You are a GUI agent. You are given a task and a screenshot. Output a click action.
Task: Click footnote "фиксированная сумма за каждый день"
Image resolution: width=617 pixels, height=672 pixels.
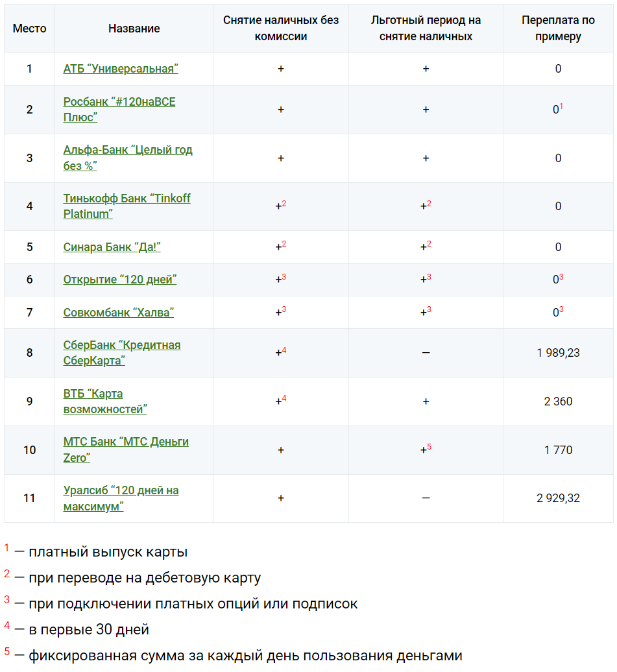coord(245,656)
